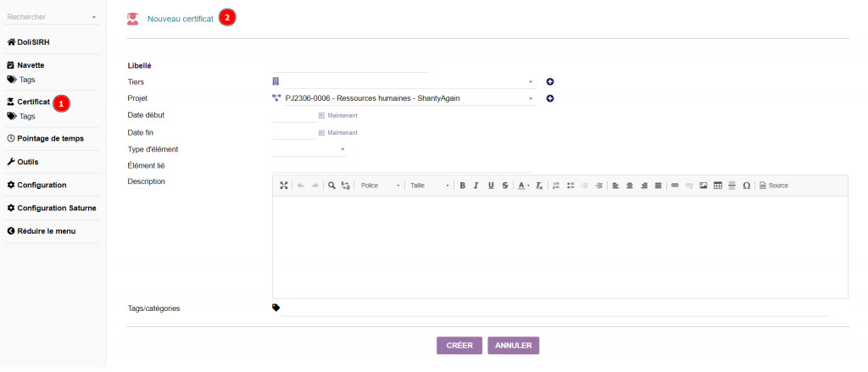Click the CRÉER button
868x372 pixels.
click(459, 346)
